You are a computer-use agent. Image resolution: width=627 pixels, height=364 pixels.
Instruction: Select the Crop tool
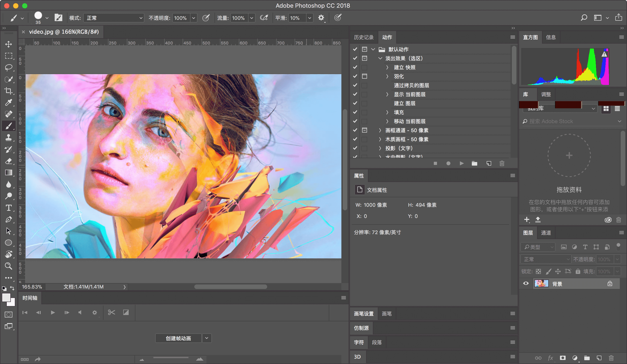pyautogui.click(x=9, y=91)
